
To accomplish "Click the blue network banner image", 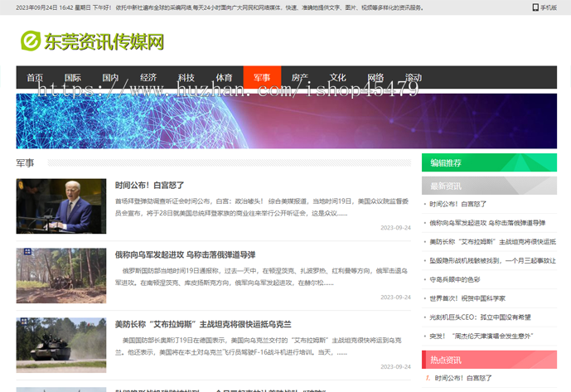I will (286, 121).
